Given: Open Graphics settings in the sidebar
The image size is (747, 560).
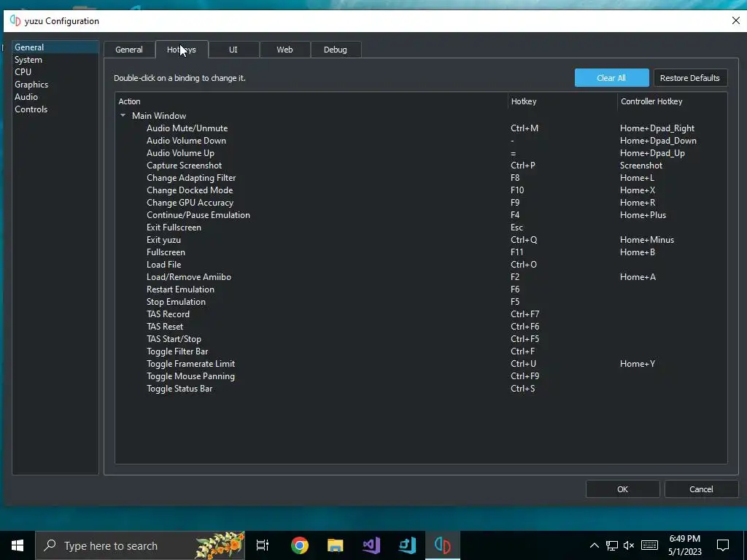Looking at the screenshot, I should pyautogui.click(x=55, y=85).
